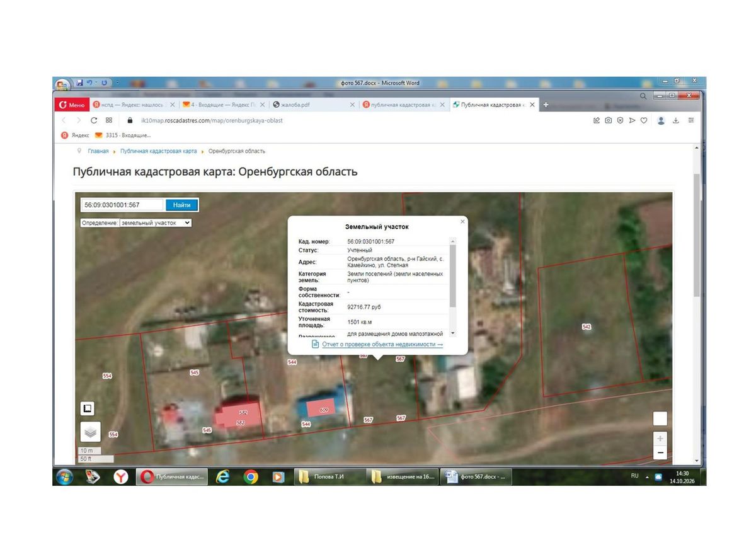The height and width of the screenshot is (535, 756).
Task: Open the извещение на 16 folder taskbar item
Action: (403, 477)
